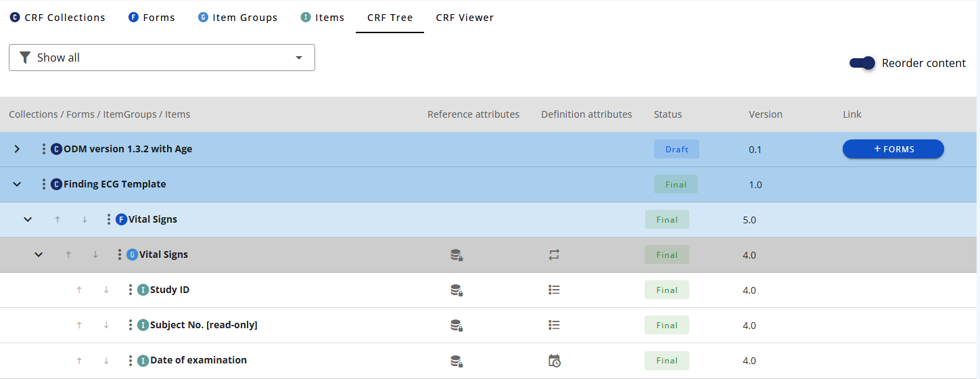Click codelist icon on Subject No. row
Viewport: 980px width, 379px height.
[x=554, y=326]
